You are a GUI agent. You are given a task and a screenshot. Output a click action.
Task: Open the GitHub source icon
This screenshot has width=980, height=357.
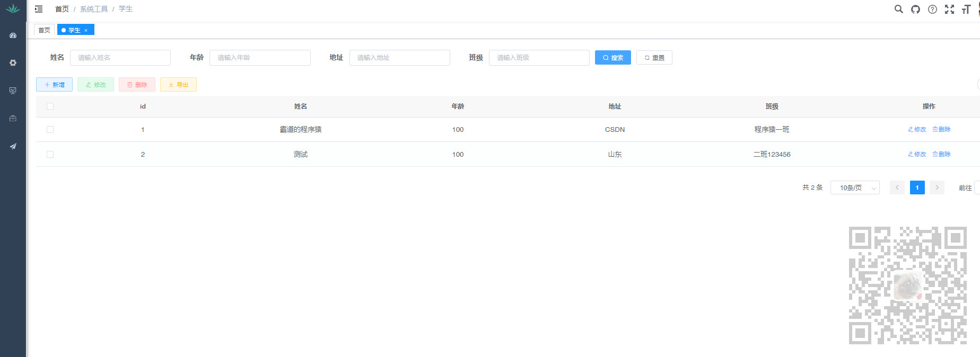coord(915,9)
